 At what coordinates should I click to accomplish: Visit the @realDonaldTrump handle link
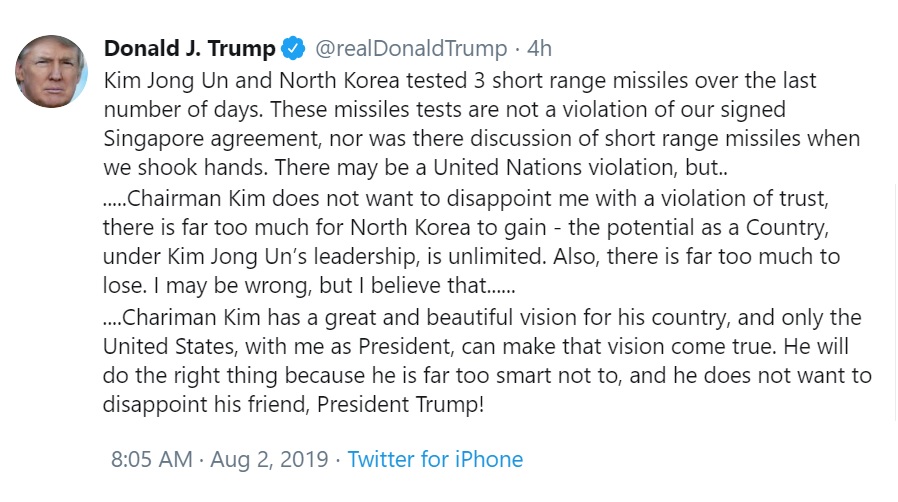(411, 49)
